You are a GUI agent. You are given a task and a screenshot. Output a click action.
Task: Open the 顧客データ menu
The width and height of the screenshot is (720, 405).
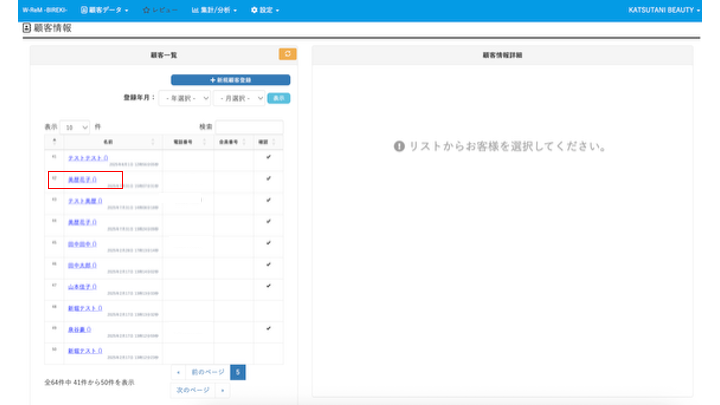click(105, 10)
